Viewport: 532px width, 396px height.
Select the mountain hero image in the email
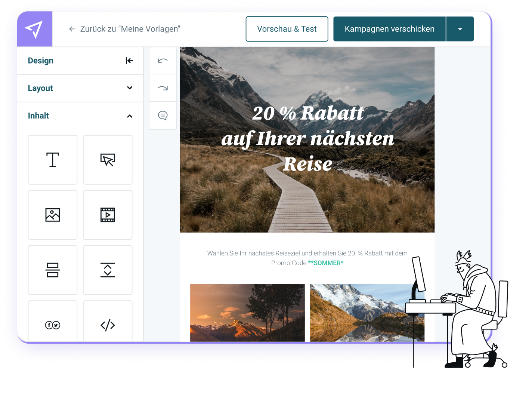[x=307, y=139]
